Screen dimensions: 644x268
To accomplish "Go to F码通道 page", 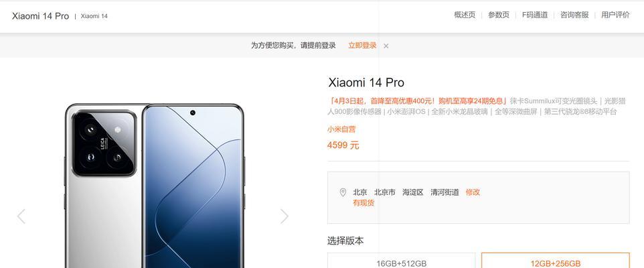I will point(535,15).
